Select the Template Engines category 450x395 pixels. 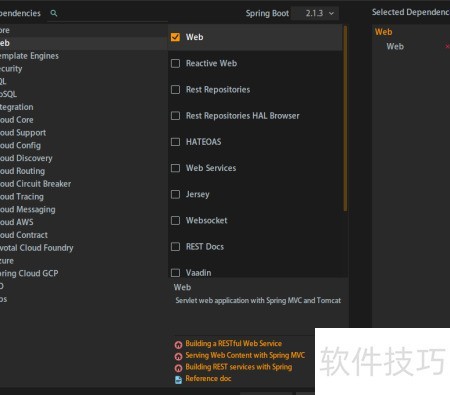point(29,56)
